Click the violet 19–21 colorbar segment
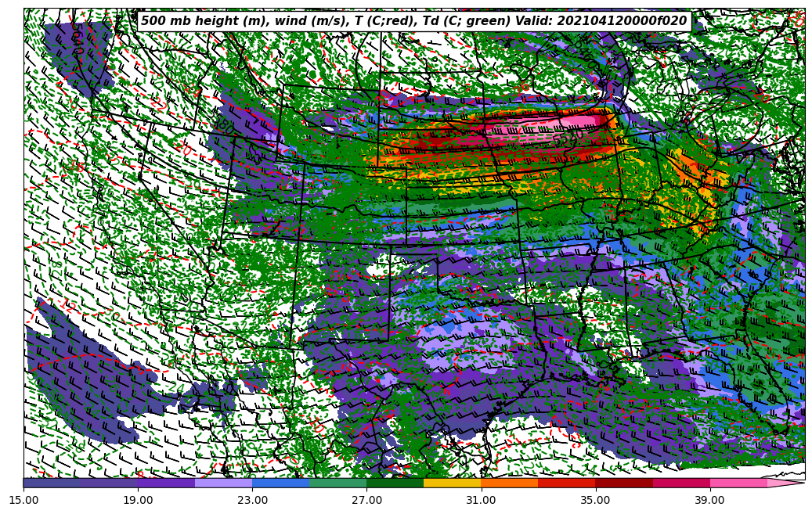This screenshot has height=514, width=812. click(166, 483)
